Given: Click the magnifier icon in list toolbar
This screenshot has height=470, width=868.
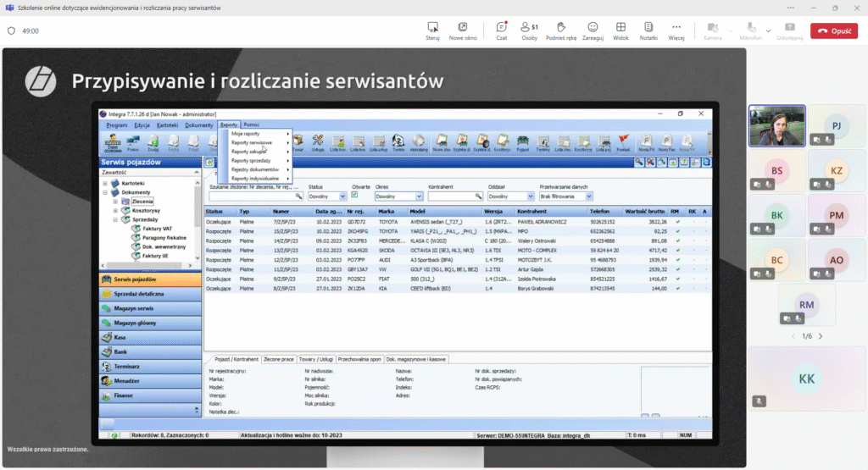Looking at the screenshot, I should pos(639,162).
